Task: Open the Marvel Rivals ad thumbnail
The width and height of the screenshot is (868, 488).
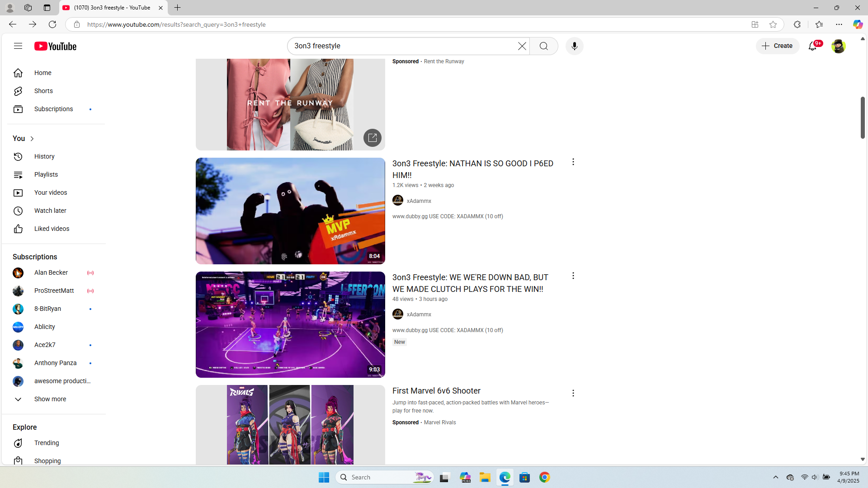Action: 290,425
